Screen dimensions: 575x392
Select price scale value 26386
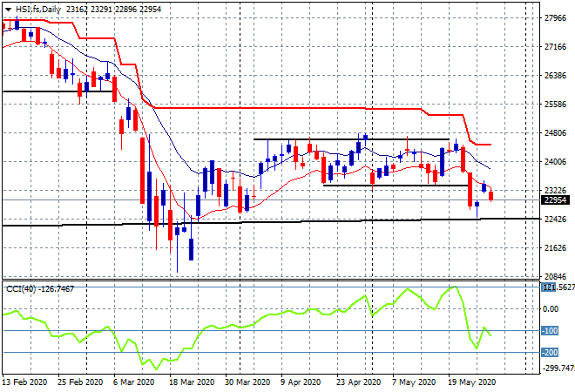(x=556, y=76)
